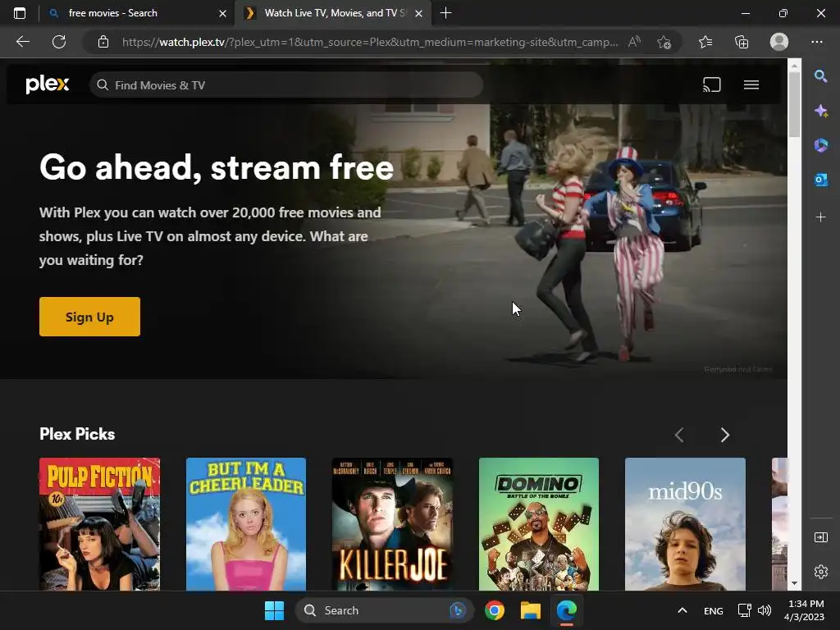The width and height of the screenshot is (840, 630).
Task: Show next Plex Picks with right arrow
Action: click(x=725, y=435)
